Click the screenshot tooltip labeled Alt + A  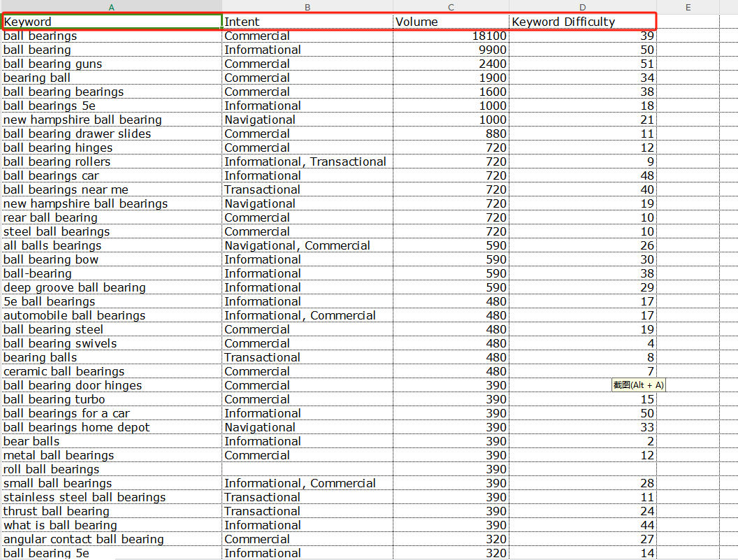click(x=639, y=385)
